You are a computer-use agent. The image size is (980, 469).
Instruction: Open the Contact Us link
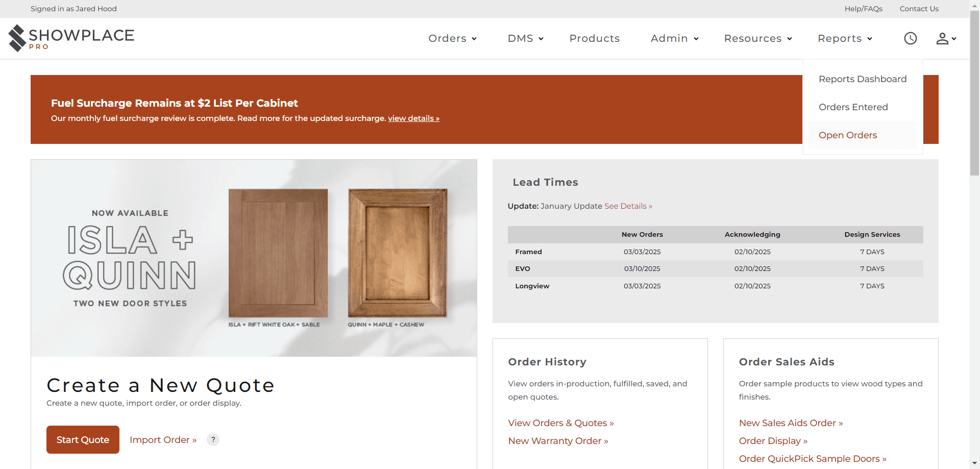919,9
